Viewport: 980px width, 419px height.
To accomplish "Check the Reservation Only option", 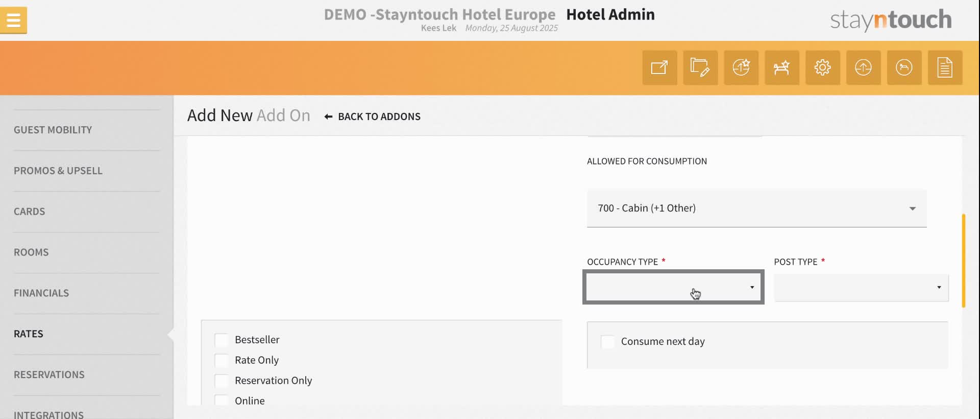I will [x=222, y=381].
